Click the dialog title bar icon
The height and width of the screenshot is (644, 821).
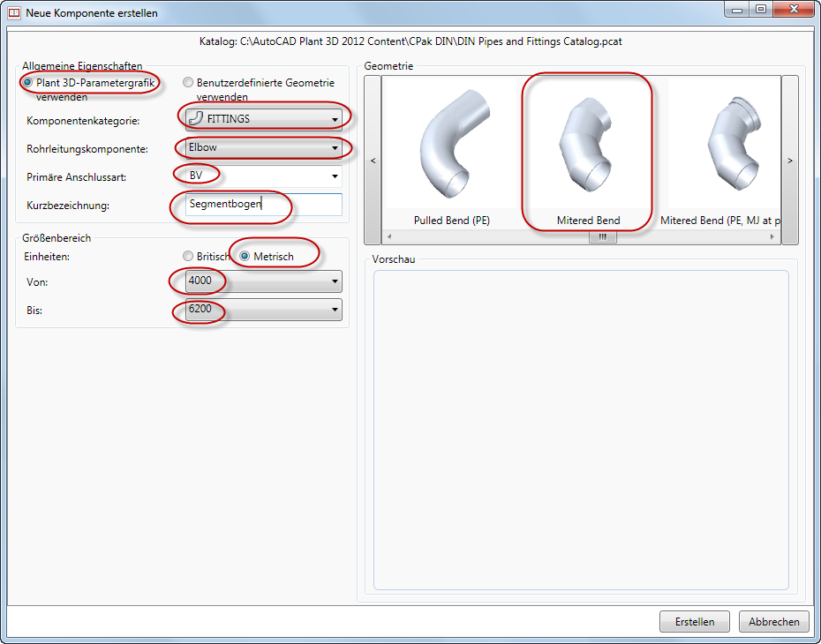click(x=14, y=12)
